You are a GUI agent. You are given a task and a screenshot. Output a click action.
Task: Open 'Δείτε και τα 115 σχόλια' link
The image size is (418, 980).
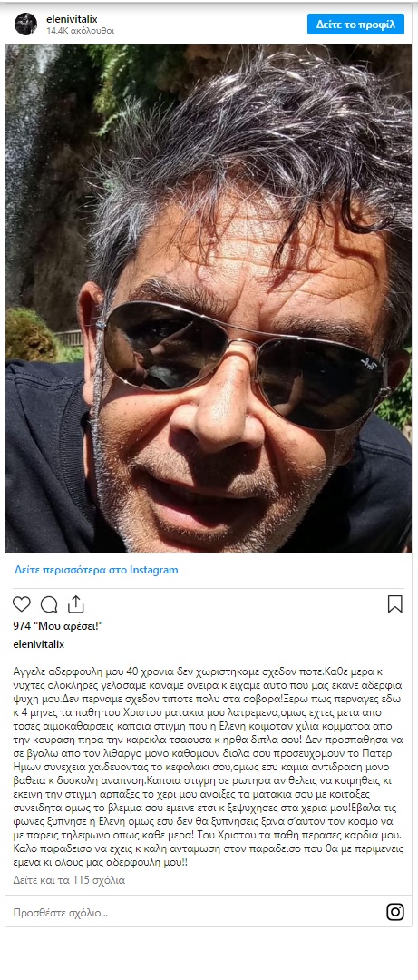coord(69,880)
